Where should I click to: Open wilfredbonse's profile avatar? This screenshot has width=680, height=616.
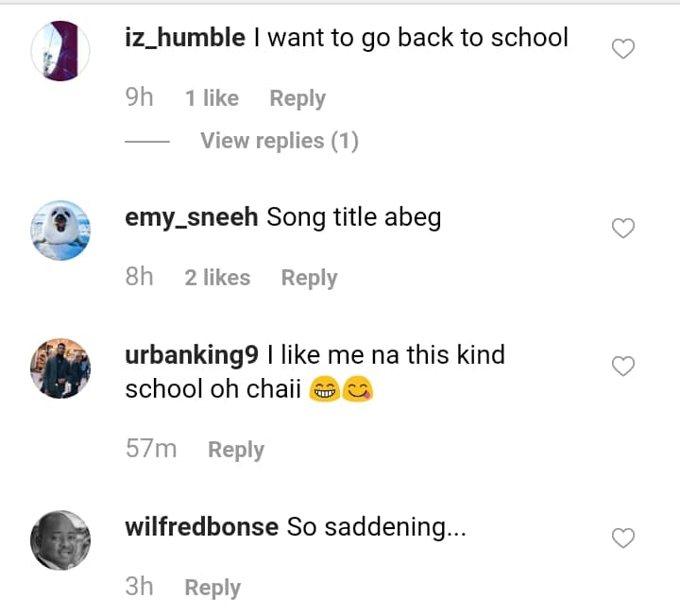coord(60,540)
